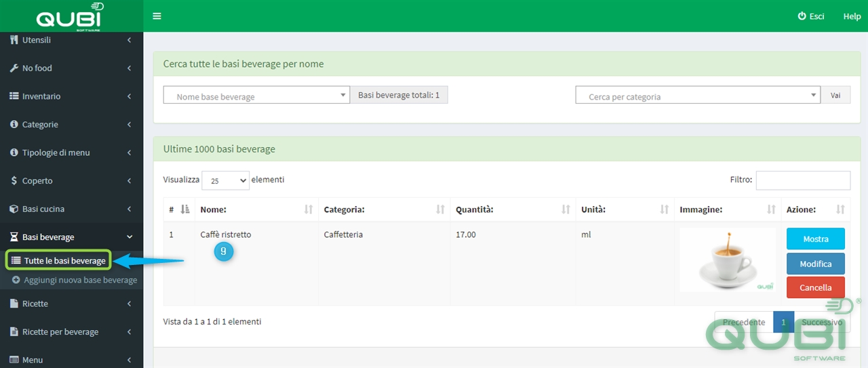Go to Successivo page
The height and width of the screenshot is (368, 868).
pyautogui.click(x=822, y=322)
